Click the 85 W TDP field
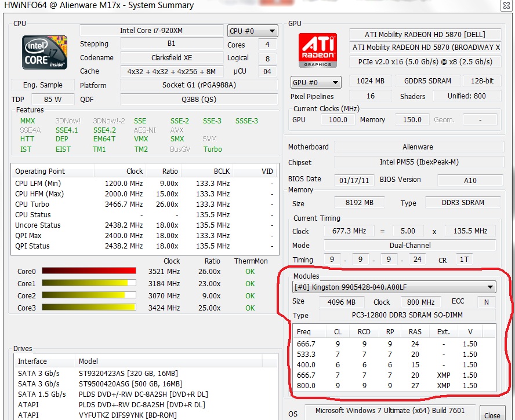 point(53,100)
